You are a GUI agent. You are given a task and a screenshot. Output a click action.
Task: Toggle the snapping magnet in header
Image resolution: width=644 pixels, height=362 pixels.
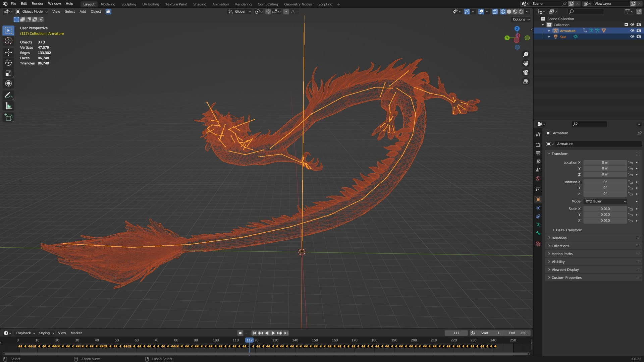(268, 11)
